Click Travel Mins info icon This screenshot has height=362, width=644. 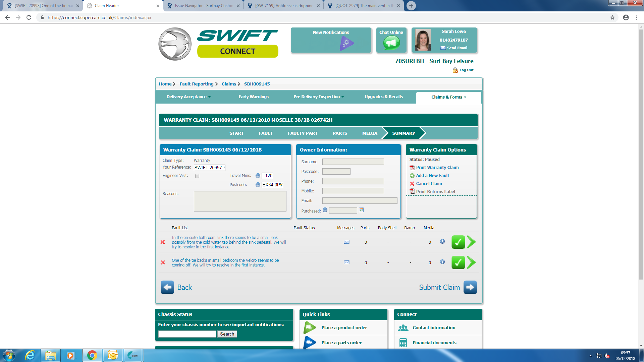[258, 176]
